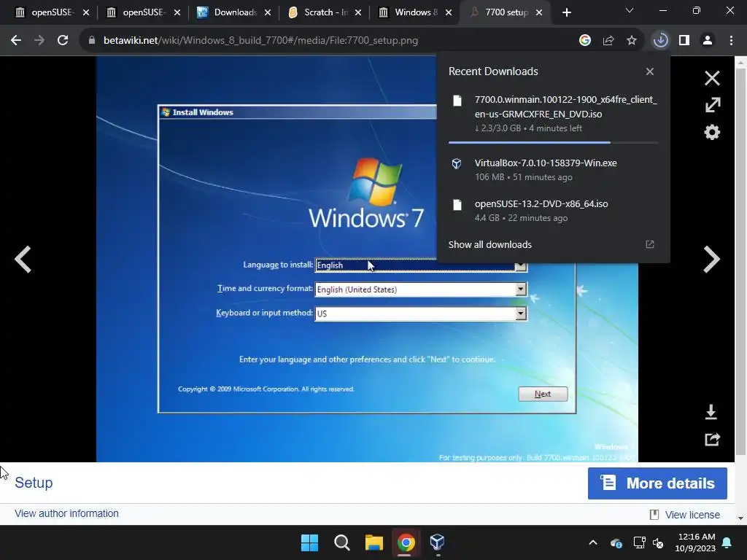747x560 pixels.
Task: Close the Recent Downloads popup
Action: pos(650,71)
